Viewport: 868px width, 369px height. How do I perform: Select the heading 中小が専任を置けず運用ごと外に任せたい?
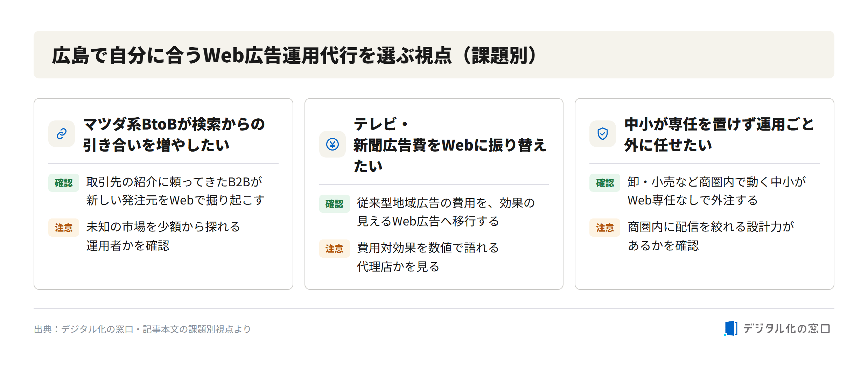(x=719, y=134)
